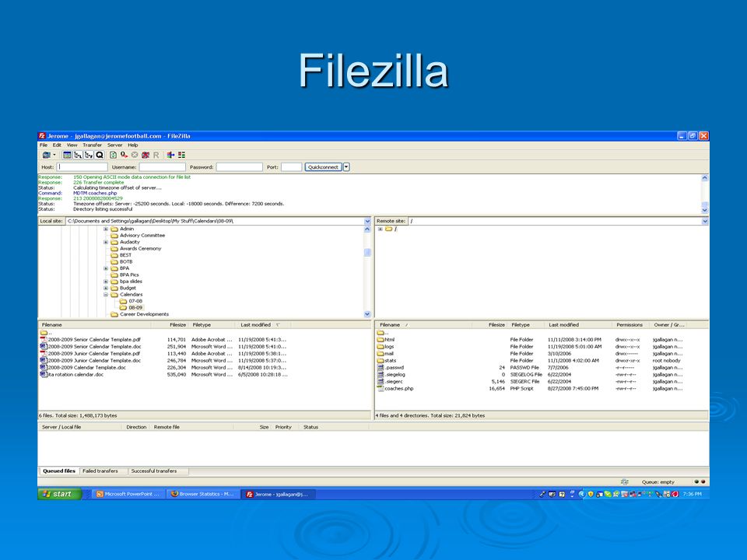
Task: Open the Local site path dropdown
Action: [367, 221]
